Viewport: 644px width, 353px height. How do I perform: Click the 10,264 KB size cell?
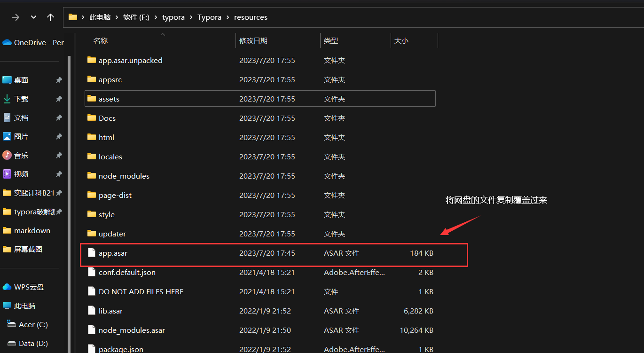(416, 330)
